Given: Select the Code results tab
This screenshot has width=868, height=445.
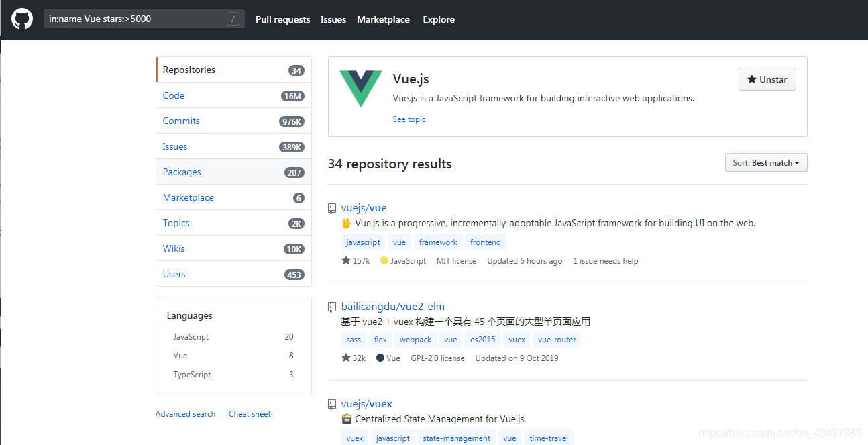Looking at the screenshot, I should click(233, 96).
